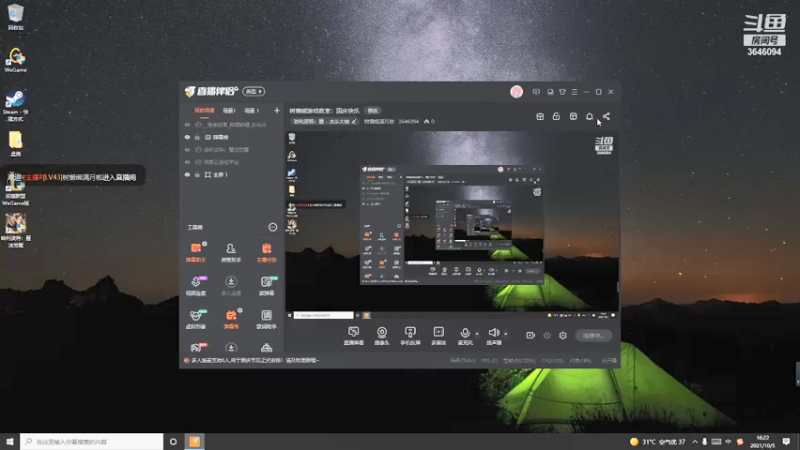Open the PK tool with the red badge
This screenshot has height=450, width=800.
pos(196,348)
